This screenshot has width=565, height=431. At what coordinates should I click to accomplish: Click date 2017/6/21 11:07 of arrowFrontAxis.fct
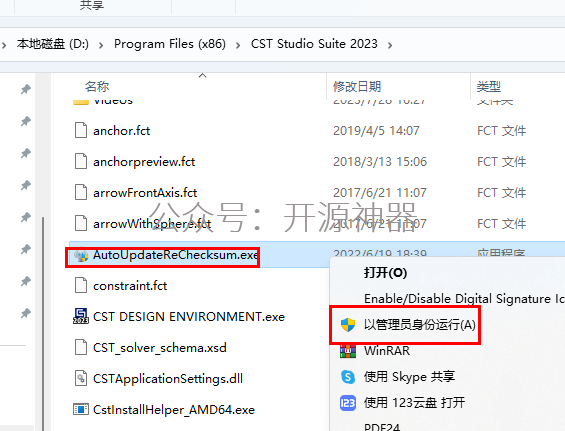[x=380, y=193]
